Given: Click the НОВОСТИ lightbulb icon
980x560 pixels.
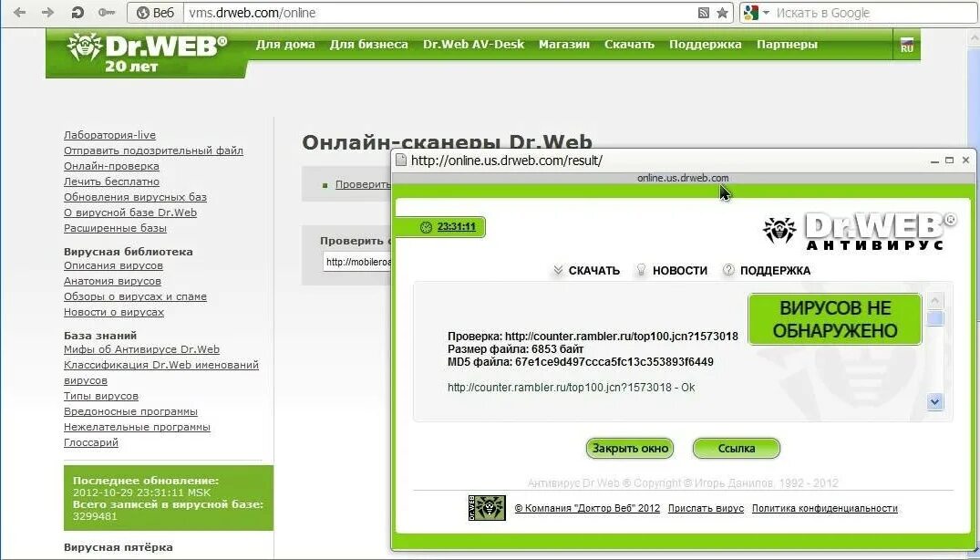Looking at the screenshot, I should click(x=641, y=270).
